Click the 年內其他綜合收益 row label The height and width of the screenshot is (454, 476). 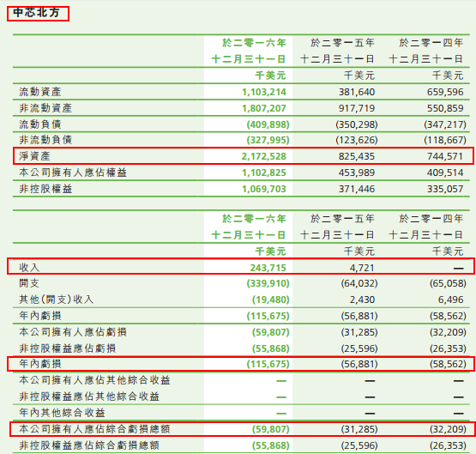tap(62, 413)
